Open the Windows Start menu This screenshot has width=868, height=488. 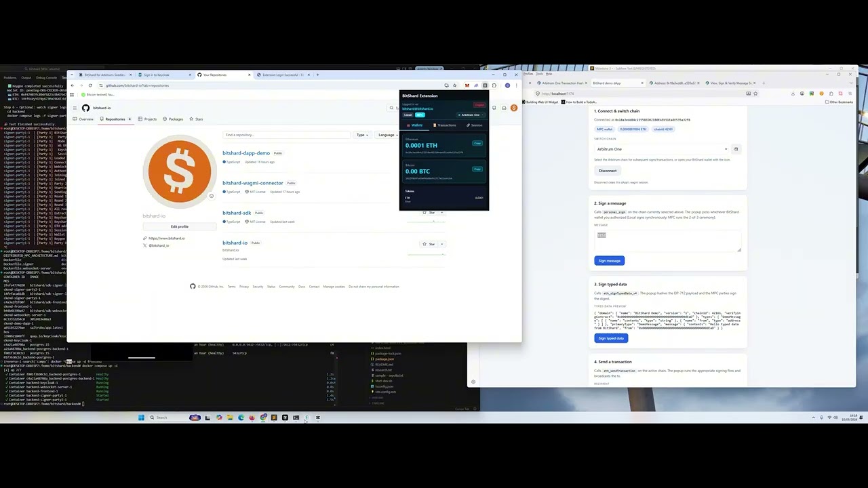[141, 418]
